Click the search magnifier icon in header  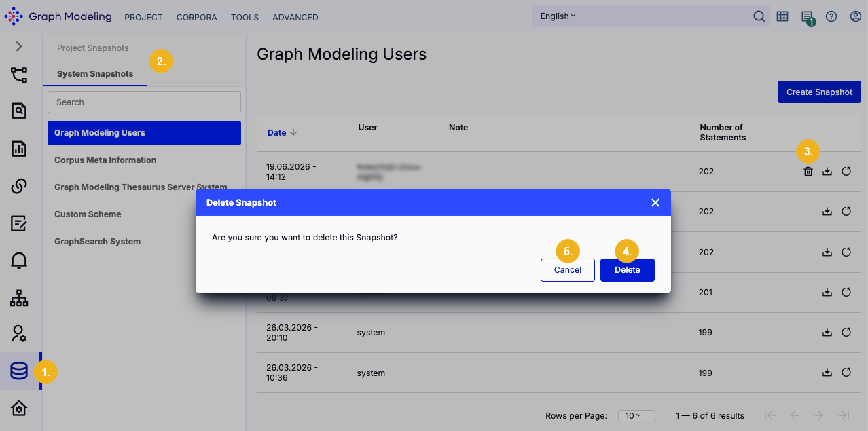[759, 16]
